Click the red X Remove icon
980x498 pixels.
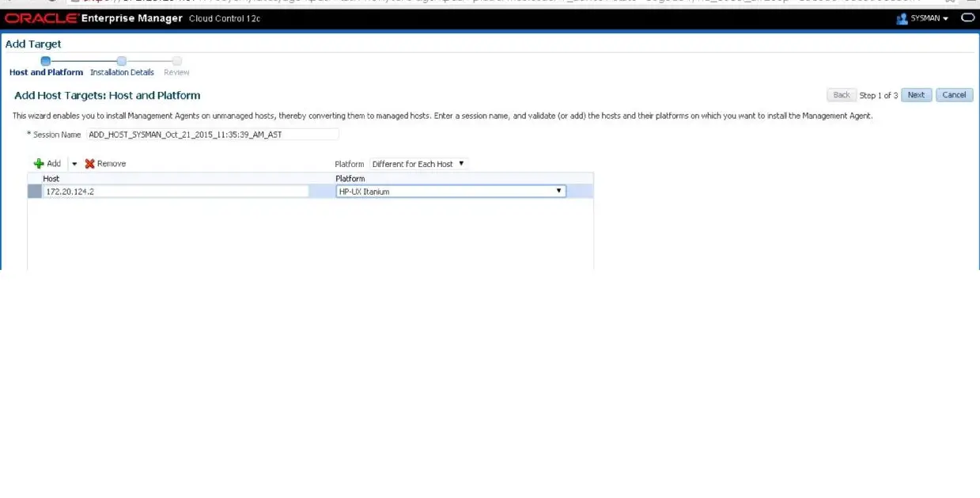89,164
